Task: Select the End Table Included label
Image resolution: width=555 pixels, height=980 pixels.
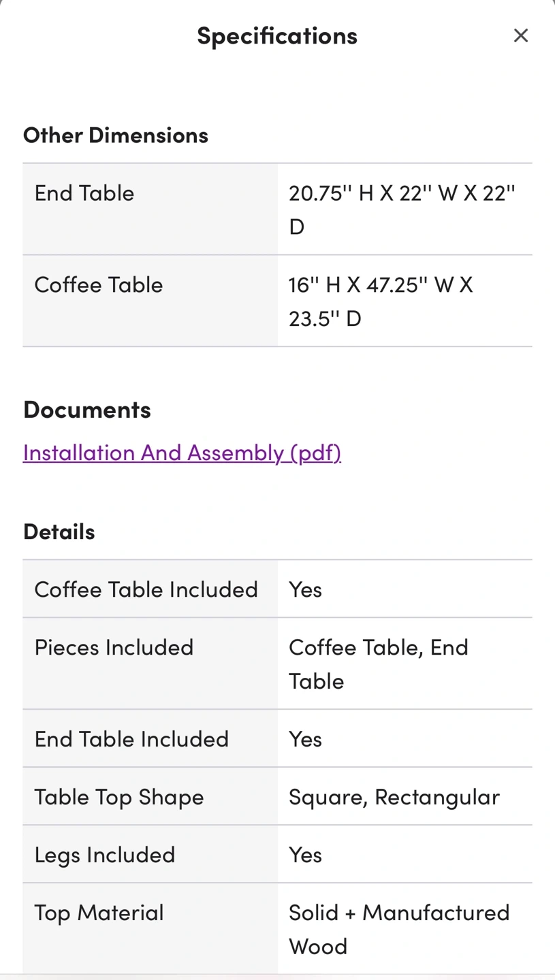Action: (131, 739)
